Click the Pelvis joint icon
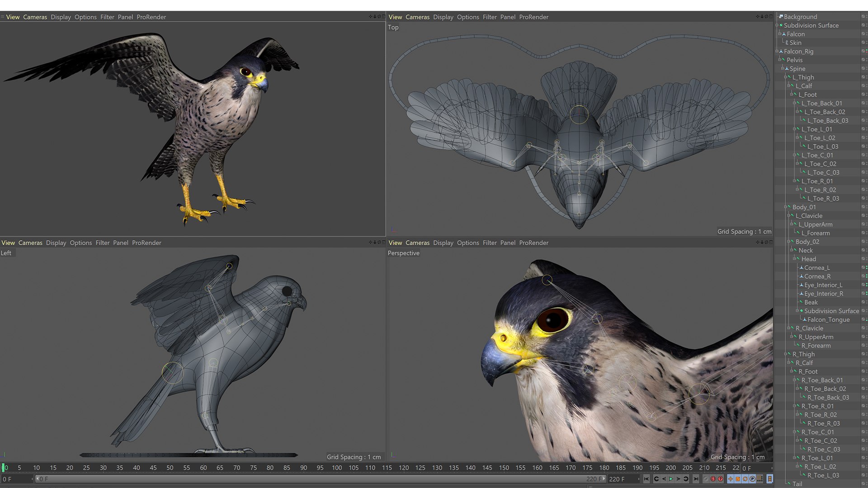Image resolution: width=868 pixels, height=488 pixels. pos(783,60)
